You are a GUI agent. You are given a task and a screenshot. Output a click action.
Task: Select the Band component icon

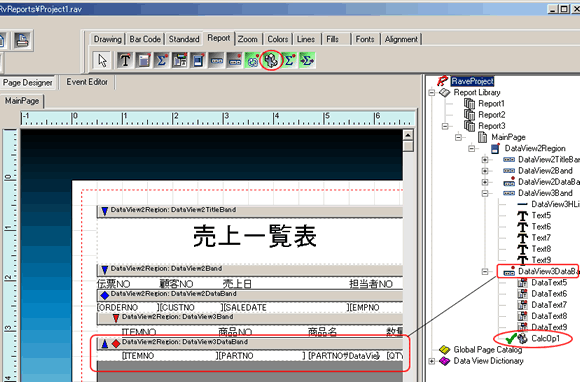[216, 60]
